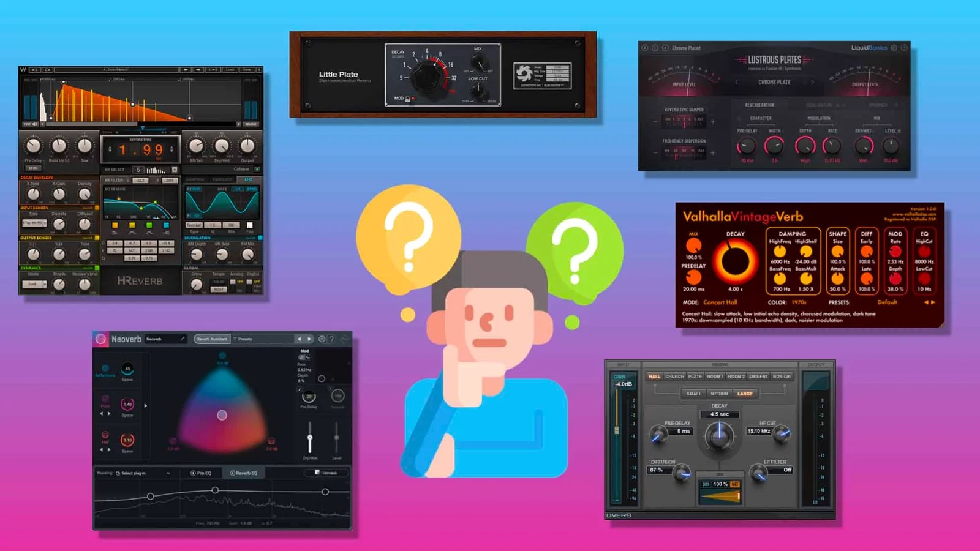Click the Neoverb help question mark icon

click(x=331, y=339)
